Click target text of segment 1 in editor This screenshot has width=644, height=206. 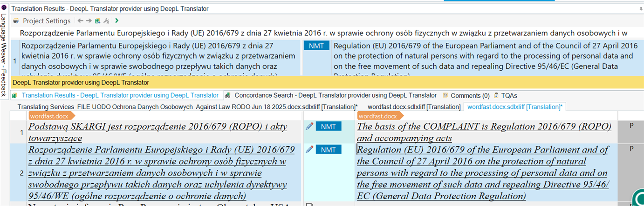484,132
